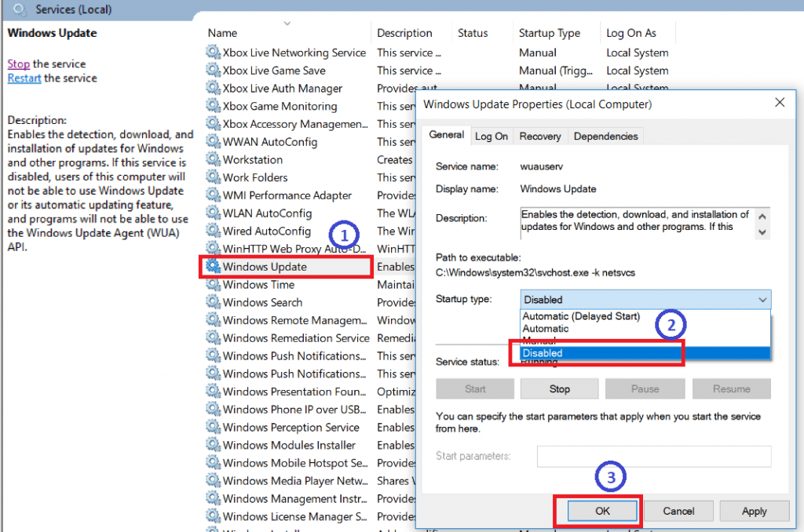Select the Windows Update service icon

[x=212, y=267]
